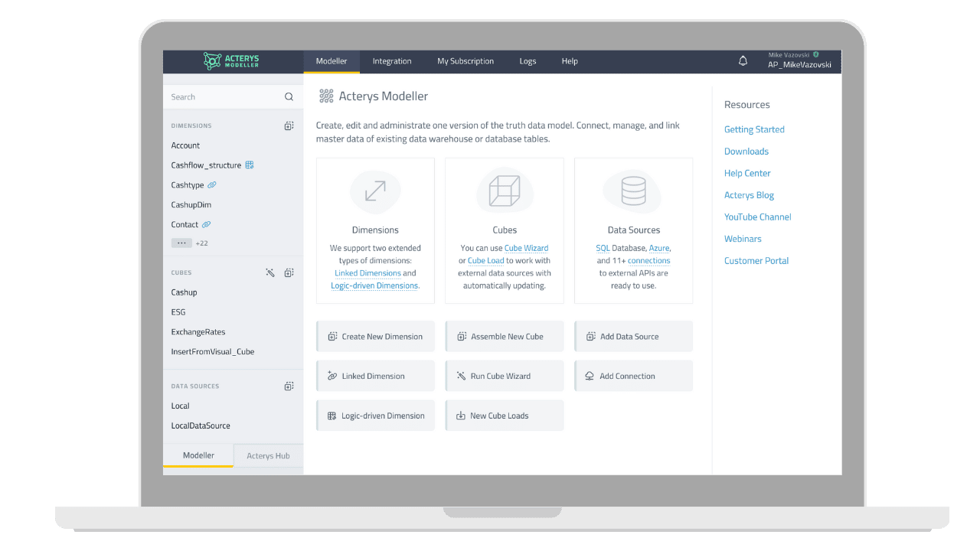Open the Logs menu
980x551 pixels.
(528, 61)
